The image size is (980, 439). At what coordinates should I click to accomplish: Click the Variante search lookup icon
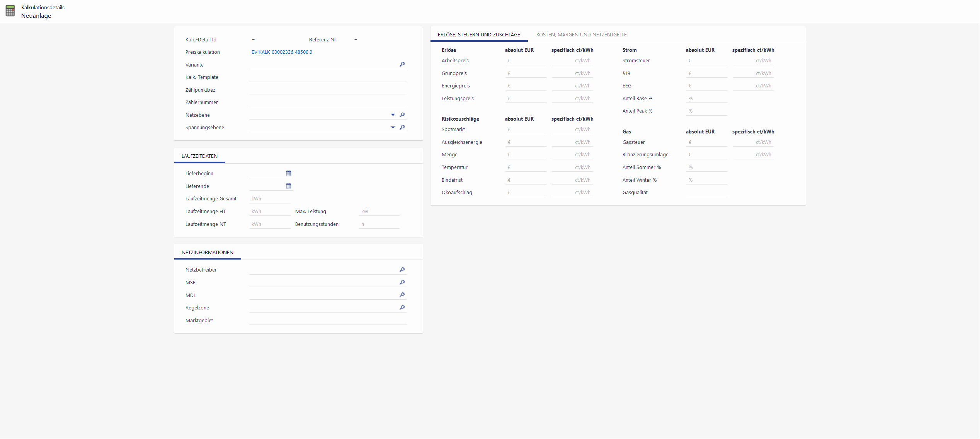pos(402,64)
